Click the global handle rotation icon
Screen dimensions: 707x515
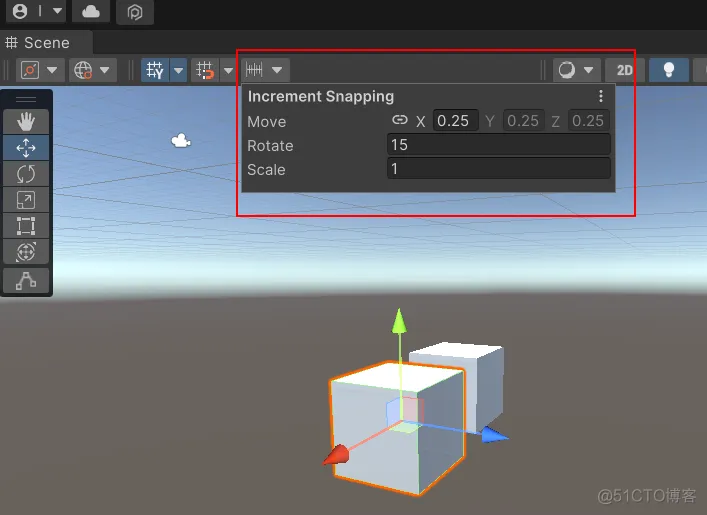tap(83, 70)
